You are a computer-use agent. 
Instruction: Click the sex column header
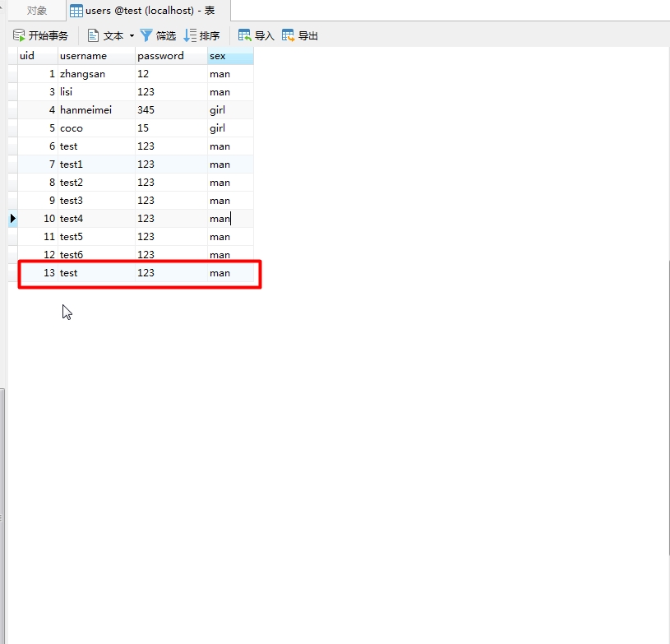pos(230,56)
